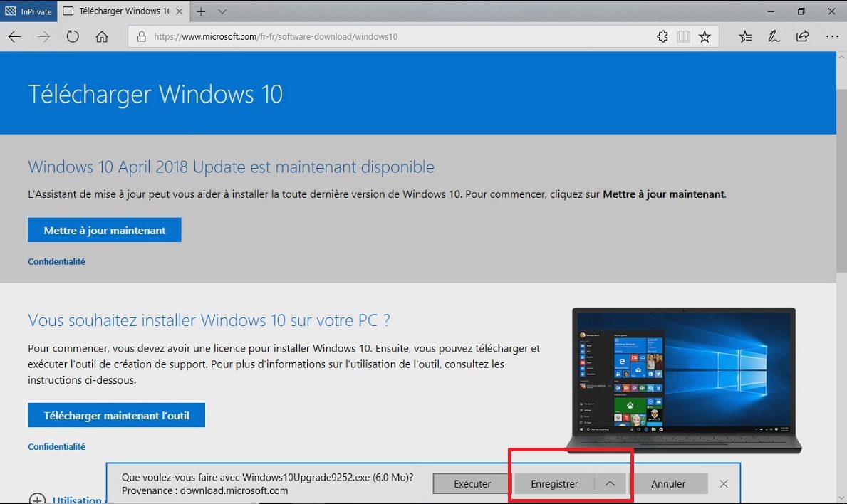Expand the Enregistrer options arrow
Image resolution: width=847 pixels, height=504 pixels.
click(x=610, y=483)
